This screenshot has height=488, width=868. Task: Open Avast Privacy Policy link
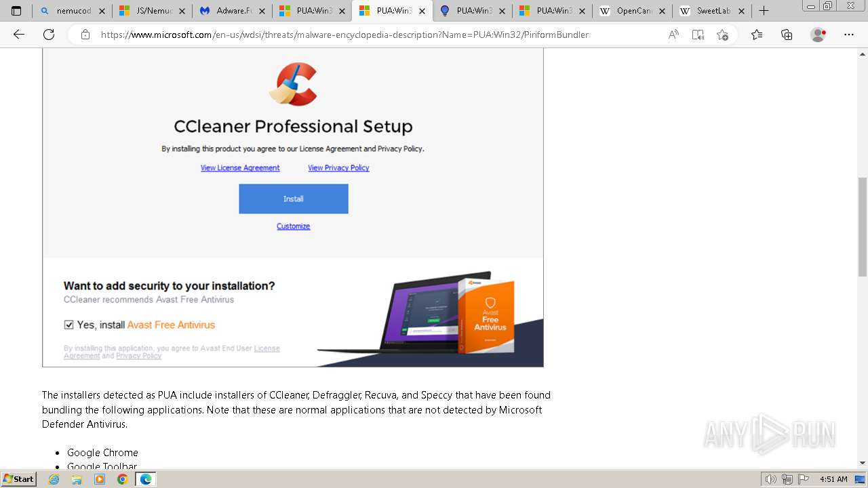[x=138, y=356]
